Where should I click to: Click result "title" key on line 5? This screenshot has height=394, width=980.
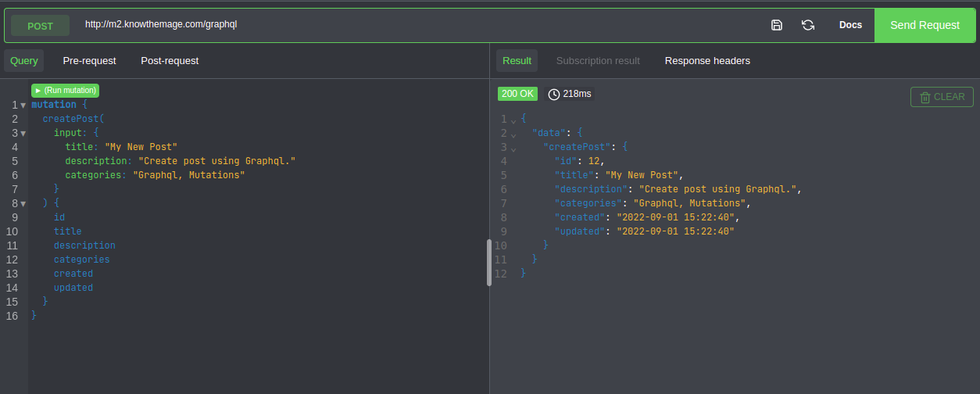pyautogui.click(x=574, y=175)
